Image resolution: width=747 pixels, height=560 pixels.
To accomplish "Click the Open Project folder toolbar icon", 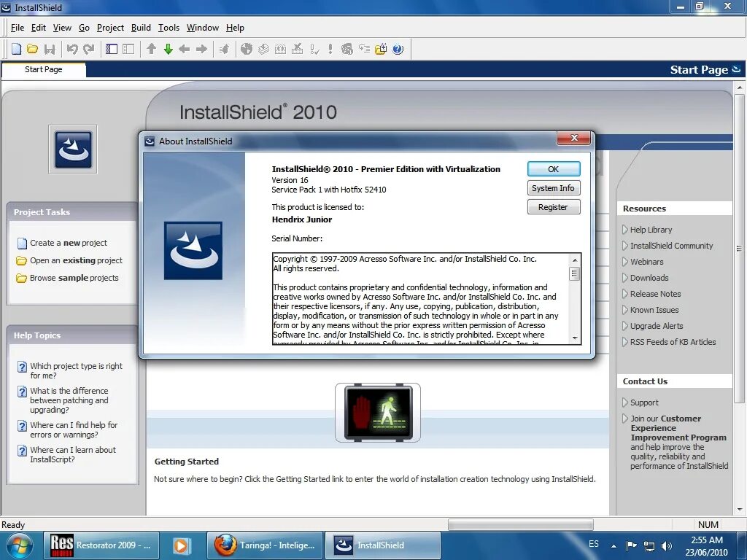I will click(32, 49).
